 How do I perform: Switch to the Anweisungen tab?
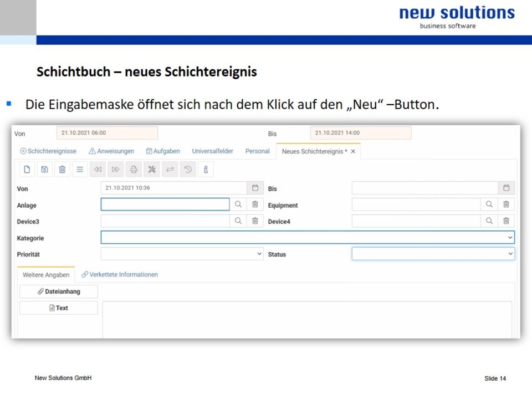111,151
